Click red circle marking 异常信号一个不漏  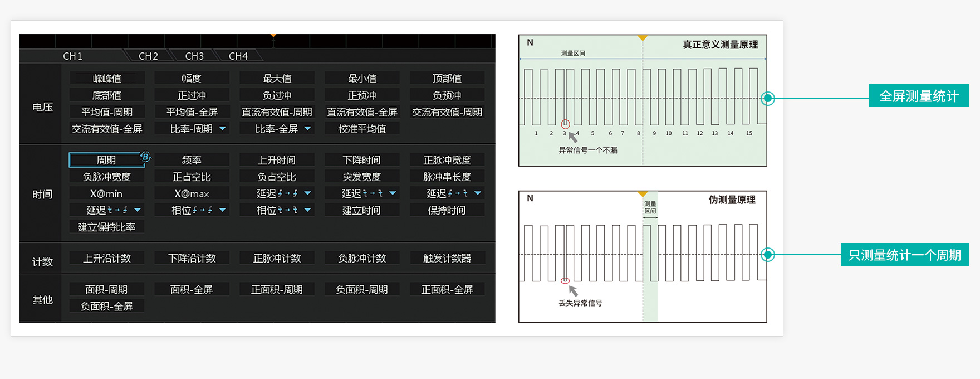pos(565,124)
